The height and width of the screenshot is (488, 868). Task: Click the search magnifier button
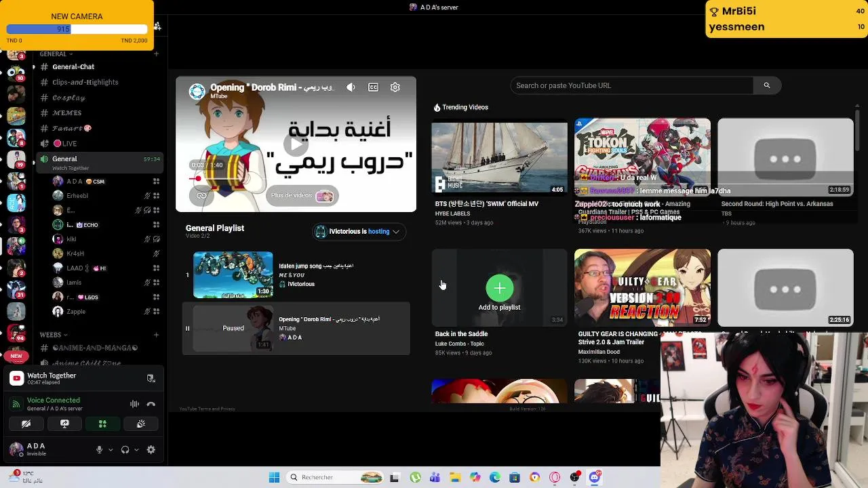pos(767,85)
